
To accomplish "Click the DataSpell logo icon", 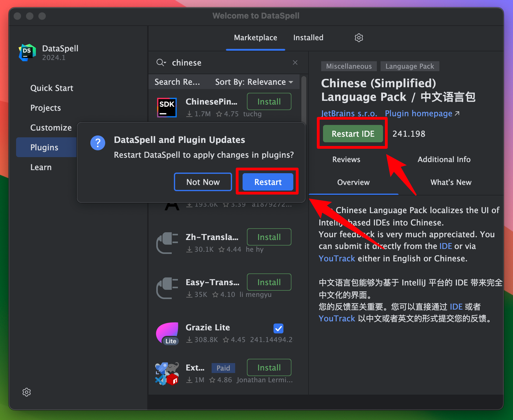I will click(27, 53).
